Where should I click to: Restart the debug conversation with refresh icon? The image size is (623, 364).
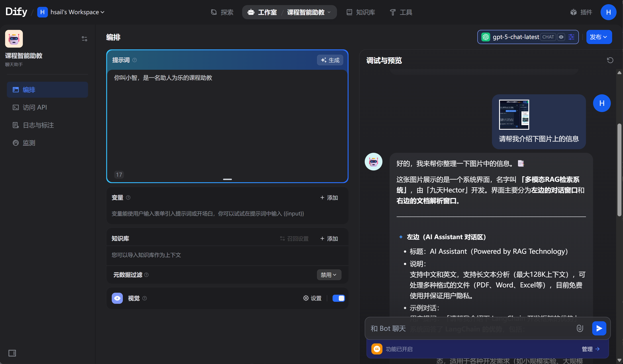pos(610,60)
